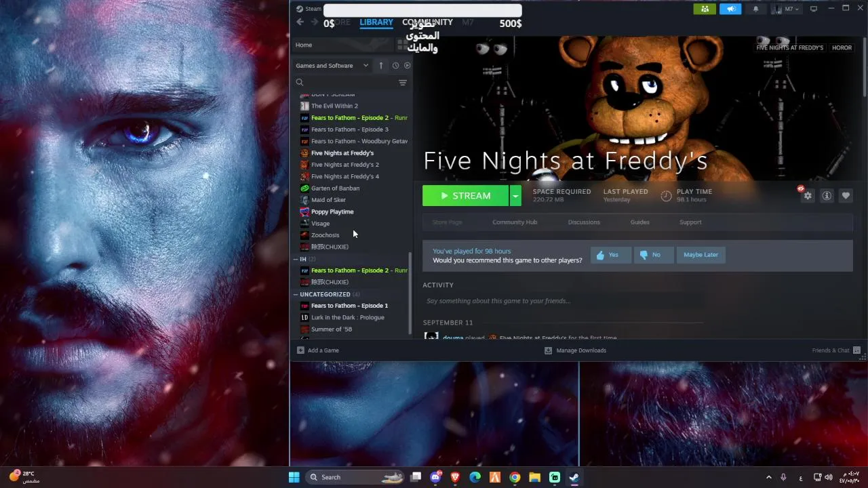
Task: Open the game info icon
Action: point(827,196)
